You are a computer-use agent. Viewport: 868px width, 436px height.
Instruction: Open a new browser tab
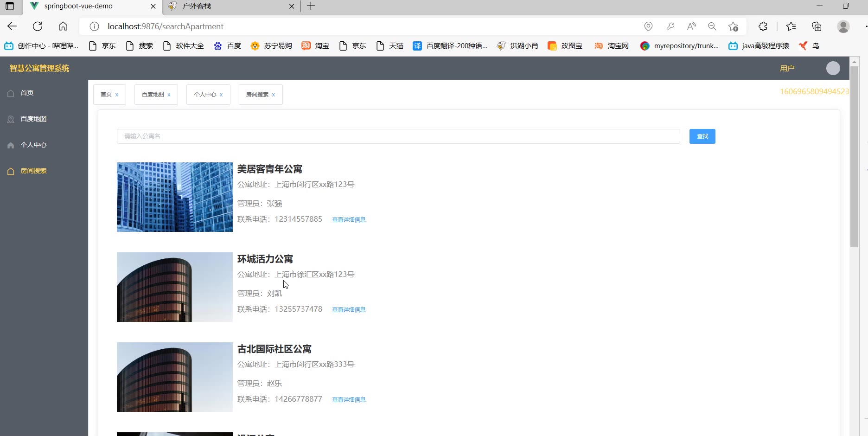click(x=311, y=6)
